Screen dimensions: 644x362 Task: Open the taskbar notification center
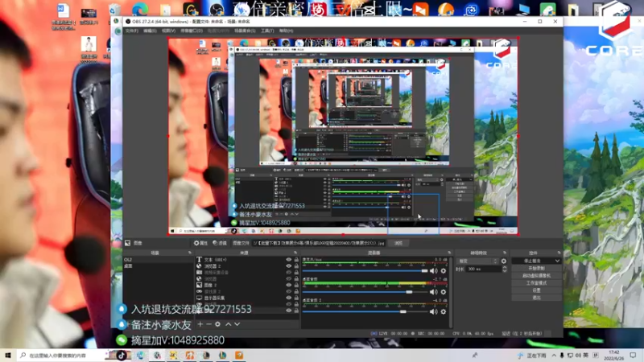pyautogui.click(x=633, y=356)
